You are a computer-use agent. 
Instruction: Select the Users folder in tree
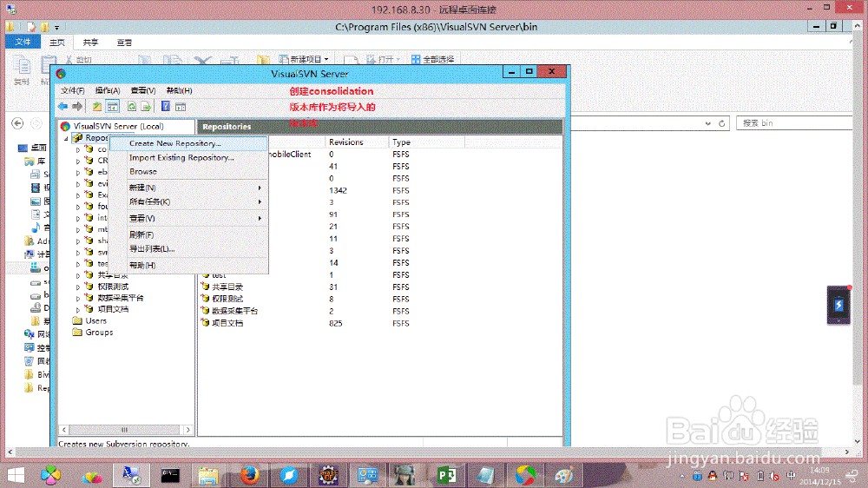pos(95,320)
